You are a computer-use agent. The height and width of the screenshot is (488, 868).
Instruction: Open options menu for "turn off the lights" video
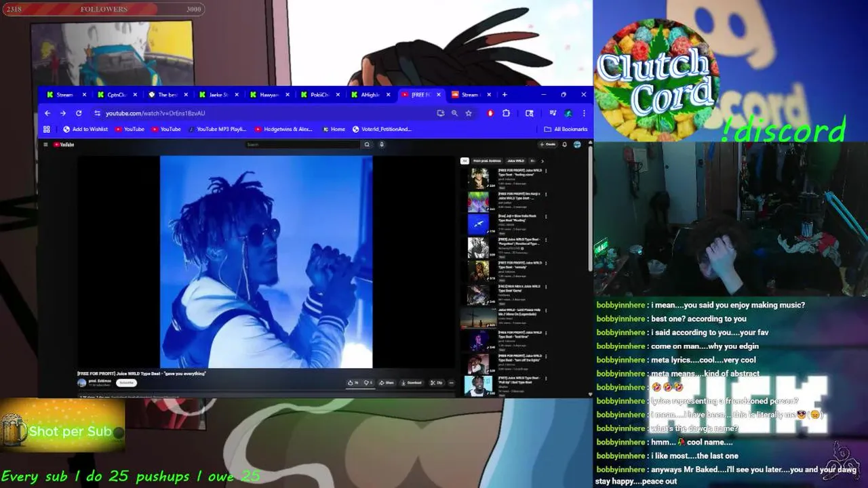[547, 357]
